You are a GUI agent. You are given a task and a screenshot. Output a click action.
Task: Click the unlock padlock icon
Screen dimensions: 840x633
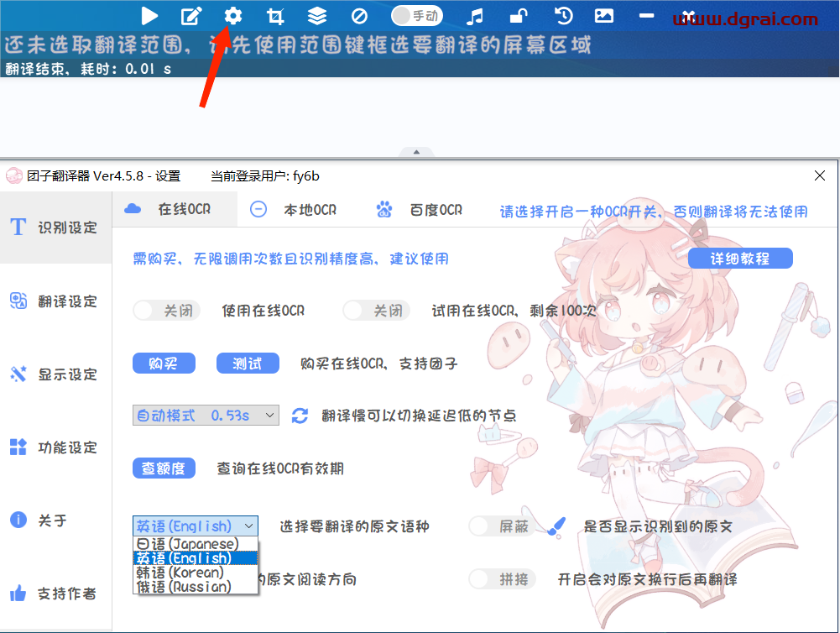pos(518,16)
